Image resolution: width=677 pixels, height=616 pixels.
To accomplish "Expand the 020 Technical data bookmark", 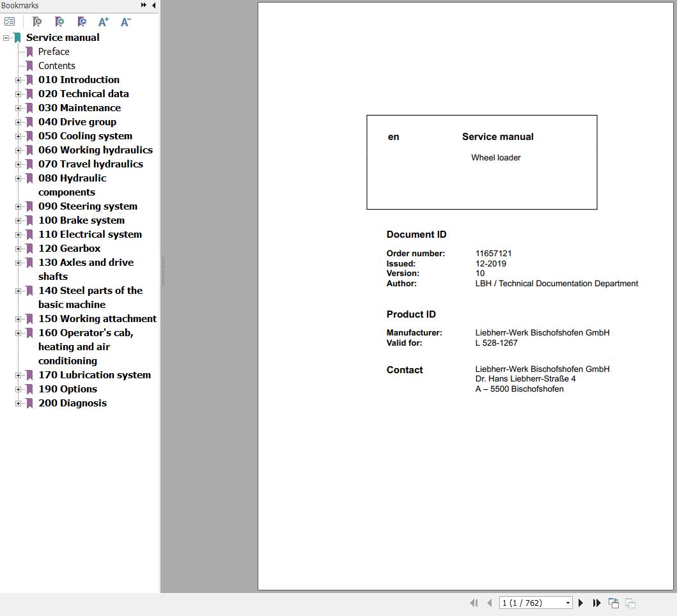I will 18,94.
